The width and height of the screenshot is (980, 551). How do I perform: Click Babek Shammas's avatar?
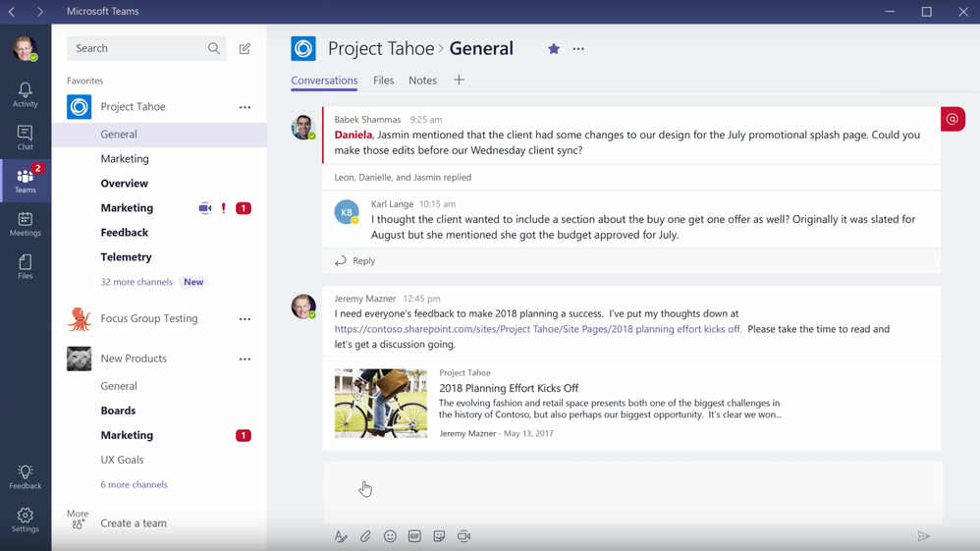click(303, 128)
